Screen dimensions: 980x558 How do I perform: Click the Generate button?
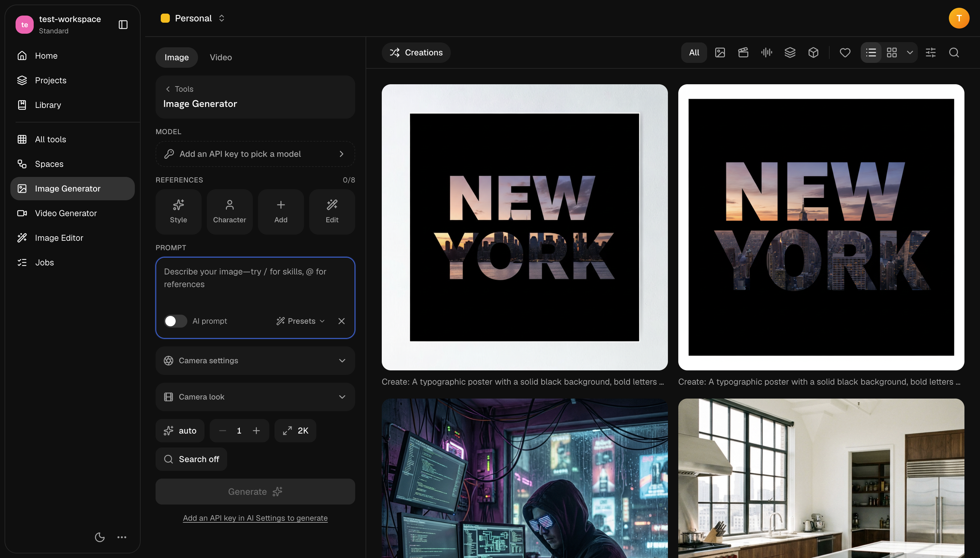tap(255, 491)
